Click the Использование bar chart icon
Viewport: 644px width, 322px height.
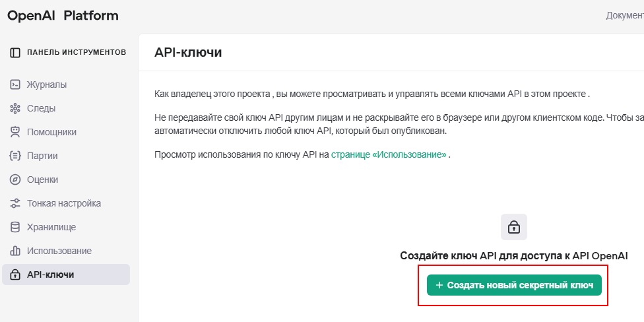(x=15, y=251)
